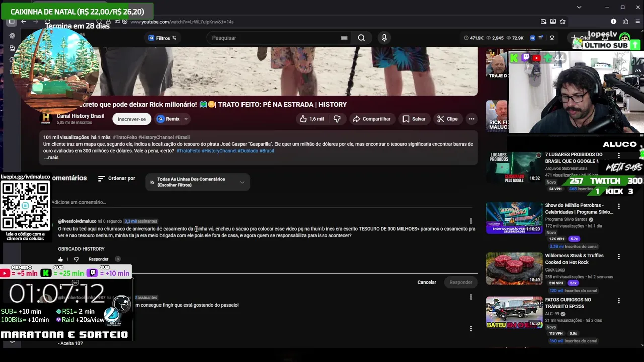Click the browser back arrow

coord(24,21)
